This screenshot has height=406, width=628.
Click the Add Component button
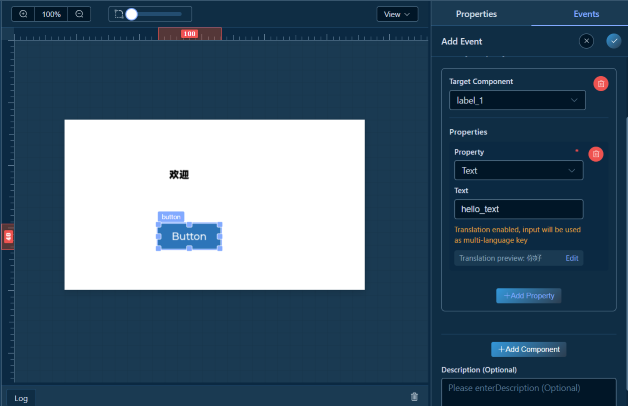[529, 349]
